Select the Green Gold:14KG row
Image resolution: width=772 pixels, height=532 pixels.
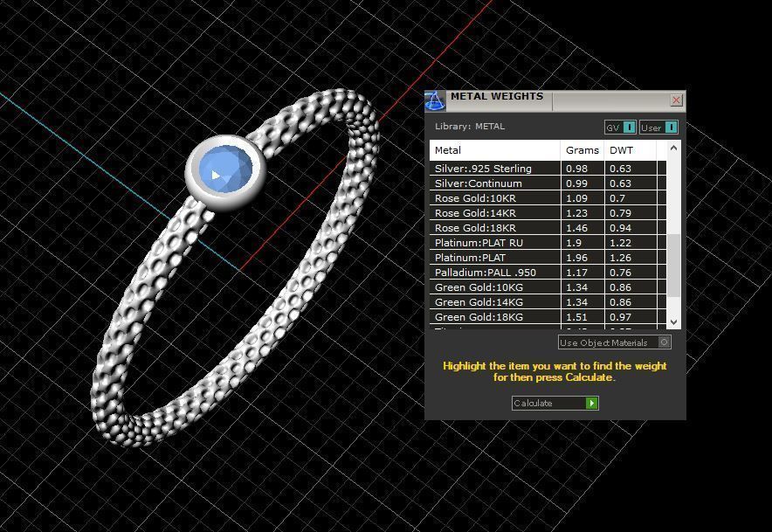[x=548, y=302]
